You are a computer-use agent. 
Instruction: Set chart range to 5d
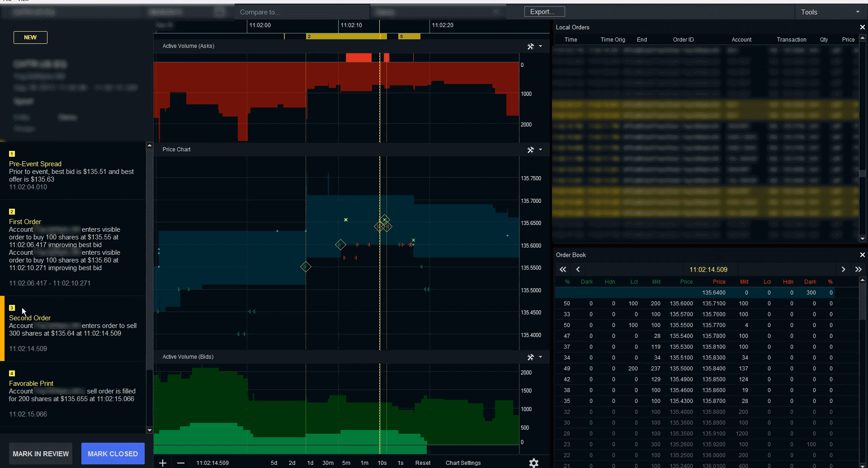point(274,463)
